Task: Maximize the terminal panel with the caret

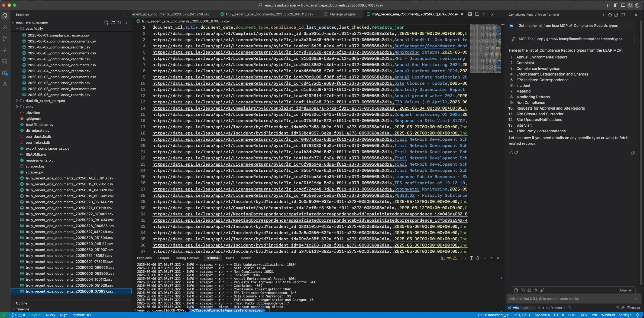Action: [491, 258]
